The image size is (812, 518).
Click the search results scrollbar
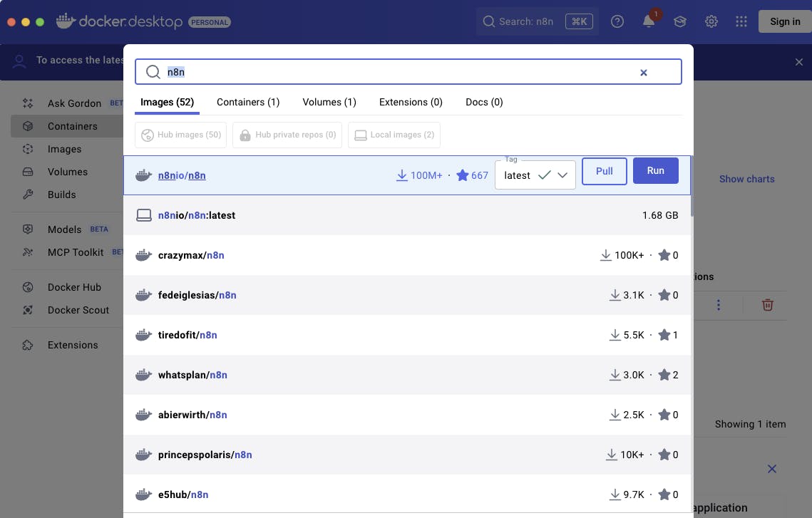692,186
